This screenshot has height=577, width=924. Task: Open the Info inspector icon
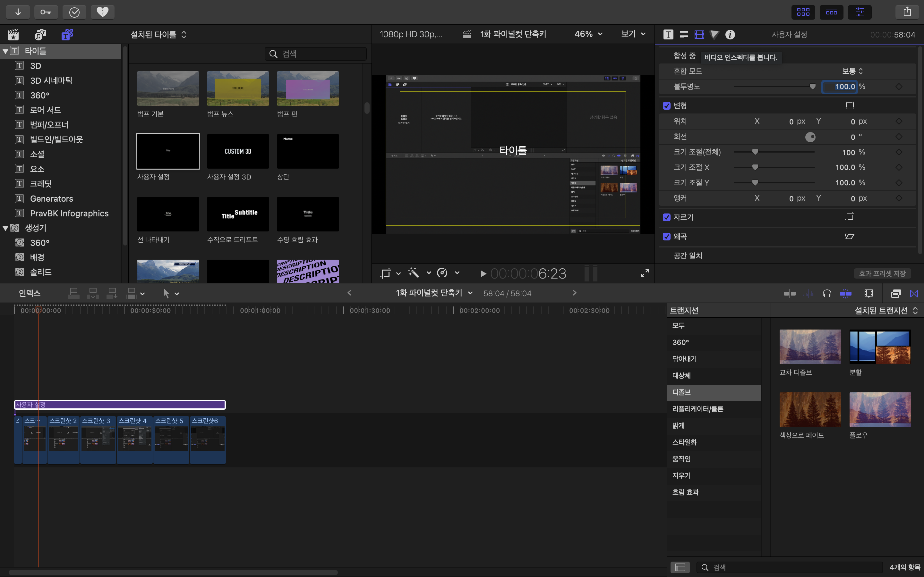(730, 35)
